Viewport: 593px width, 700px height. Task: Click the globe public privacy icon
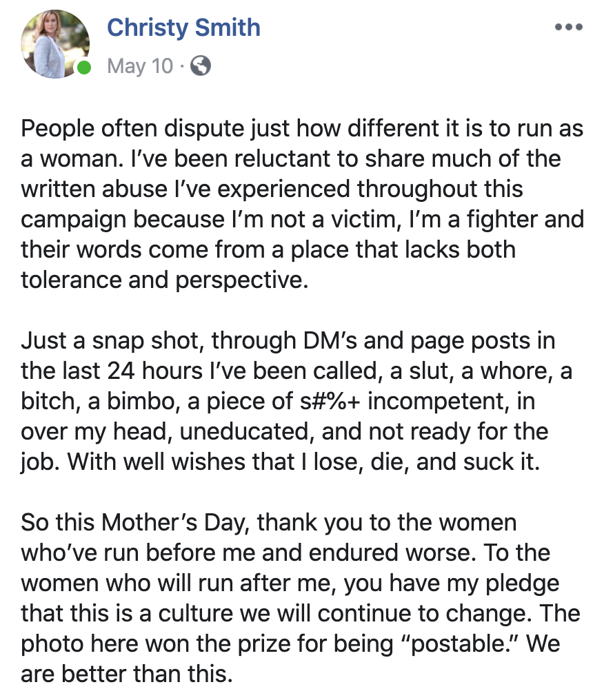(x=201, y=66)
